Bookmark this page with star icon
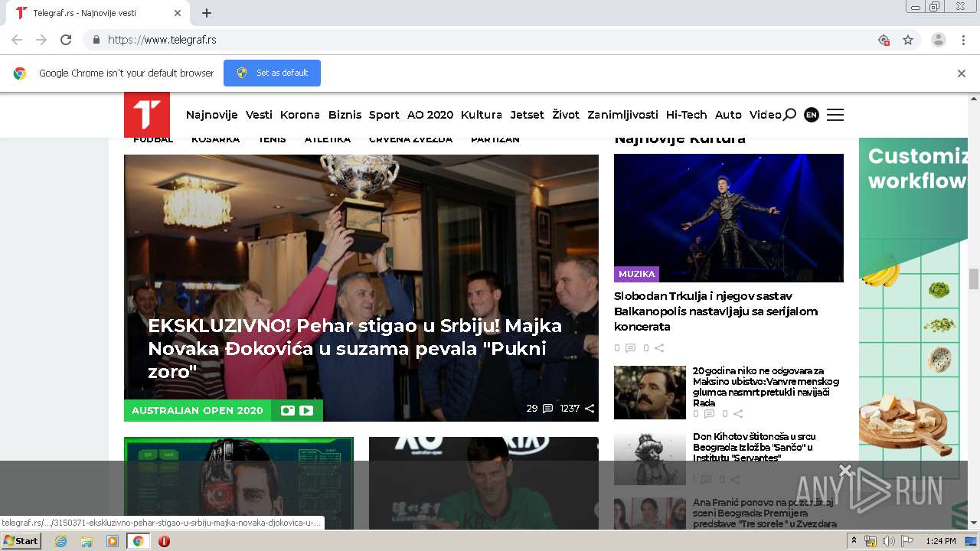The image size is (980, 551). (x=908, y=40)
